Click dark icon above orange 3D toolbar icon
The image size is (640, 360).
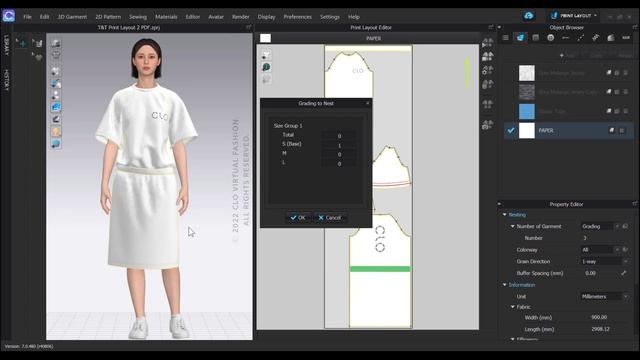coord(56,119)
